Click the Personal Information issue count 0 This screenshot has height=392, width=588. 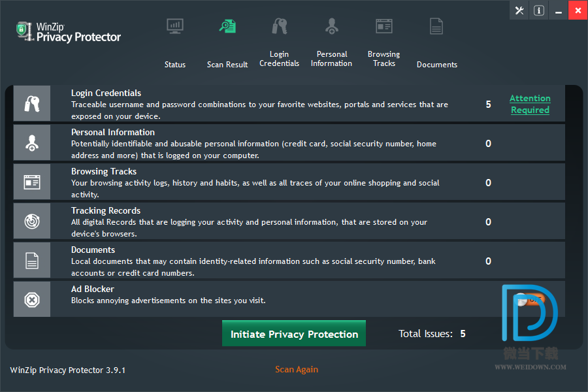(x=488, y=143)
